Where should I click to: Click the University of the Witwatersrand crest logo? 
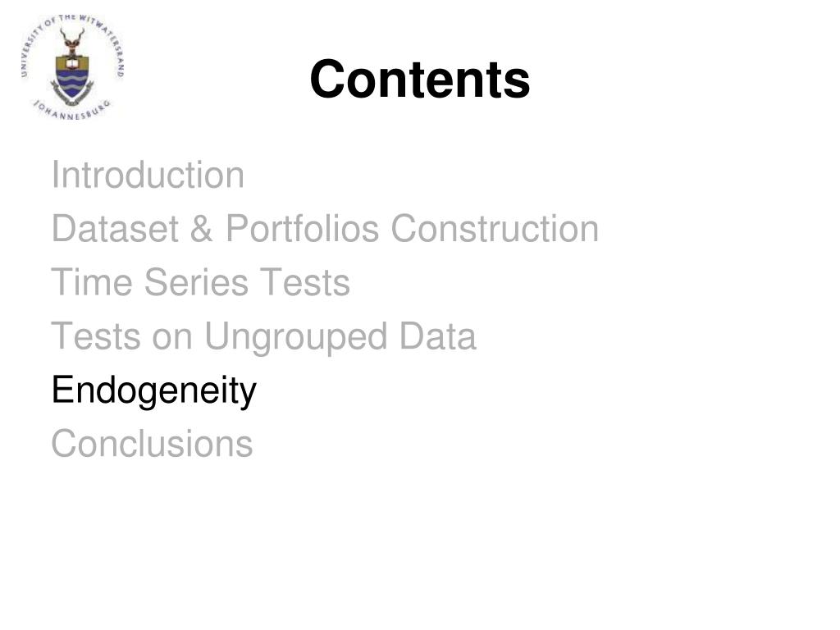pyautogui.click(x=72, y=67)
